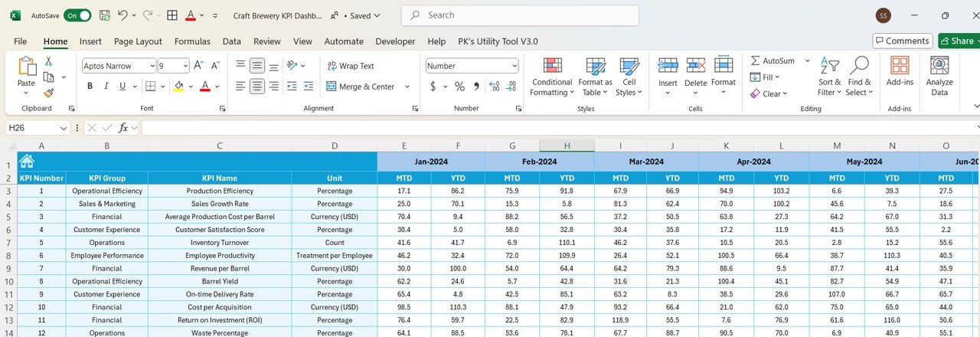The width and height of the screenshot is (980, 337).
Task: Click ribbon Font Color letter A
Action: point(204,87)
